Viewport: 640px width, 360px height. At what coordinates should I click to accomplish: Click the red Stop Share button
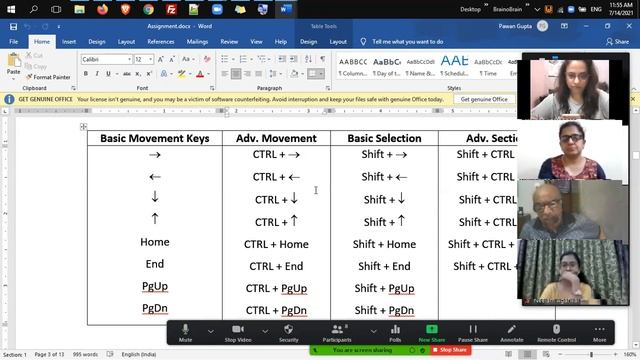(451, 350)
